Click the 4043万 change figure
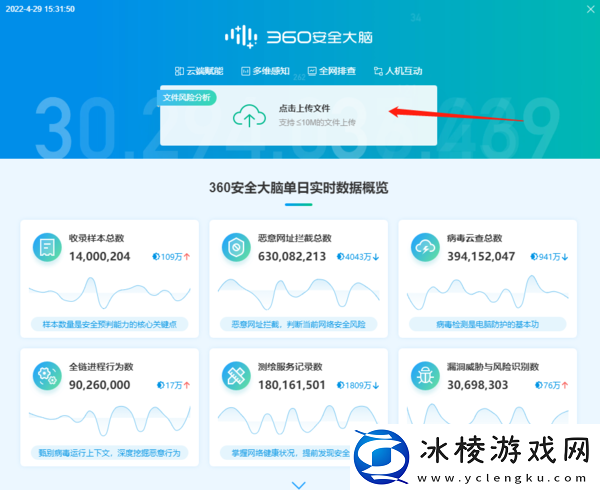The width and height of the screenshot is (600, 490). tap(358, 257)
